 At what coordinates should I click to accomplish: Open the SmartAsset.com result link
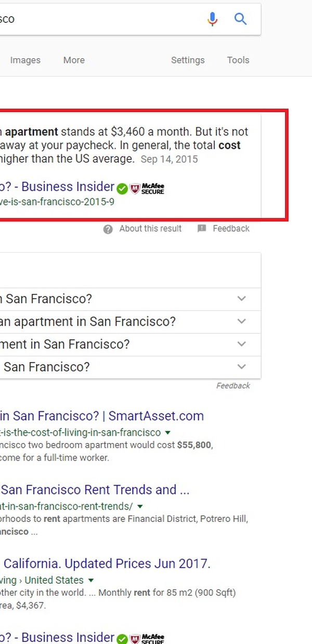[102, 416]
